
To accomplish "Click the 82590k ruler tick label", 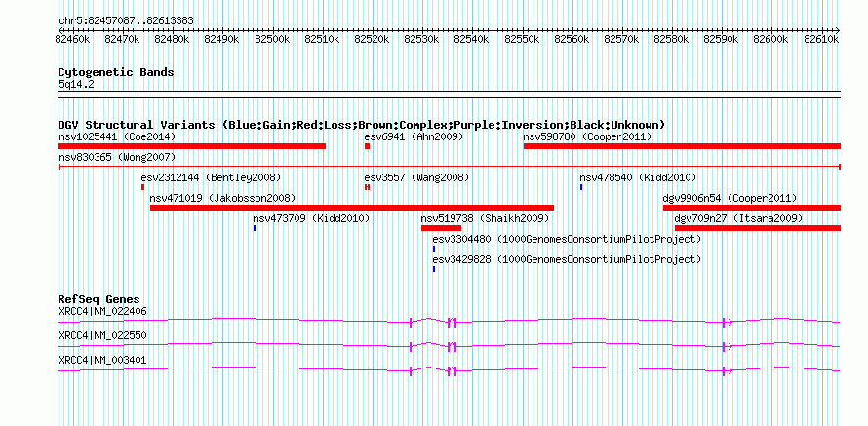I will (722, 39).
